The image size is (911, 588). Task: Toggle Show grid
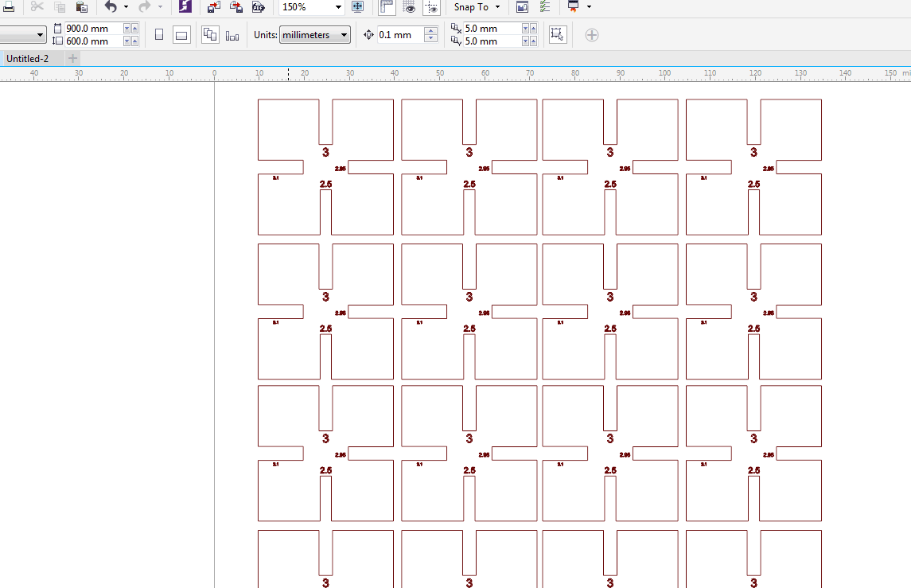(409, 7)
